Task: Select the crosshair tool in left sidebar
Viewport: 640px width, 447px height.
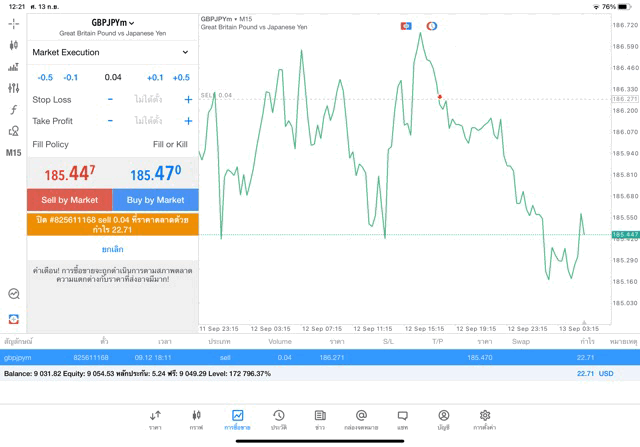Action: click(13, 23)
